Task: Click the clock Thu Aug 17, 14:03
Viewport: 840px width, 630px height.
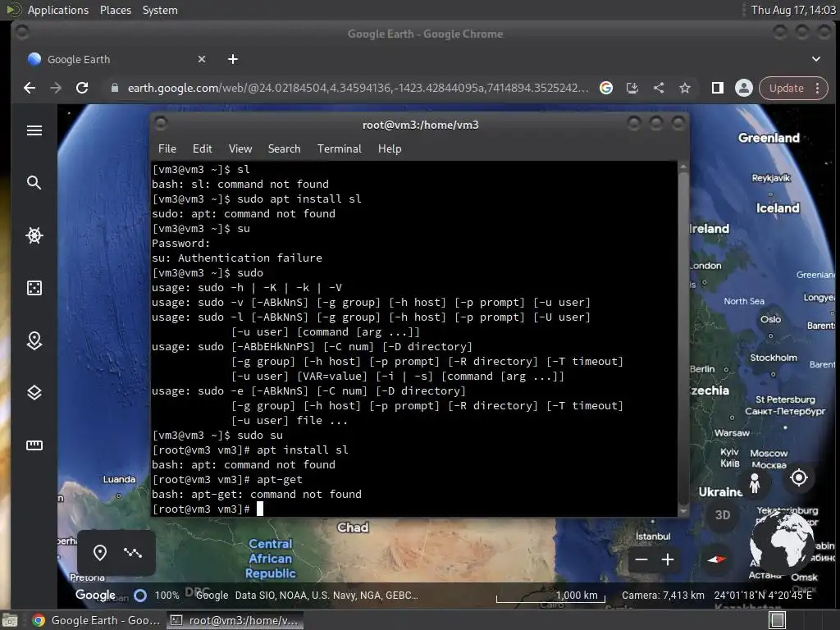Action: [793, 10]
